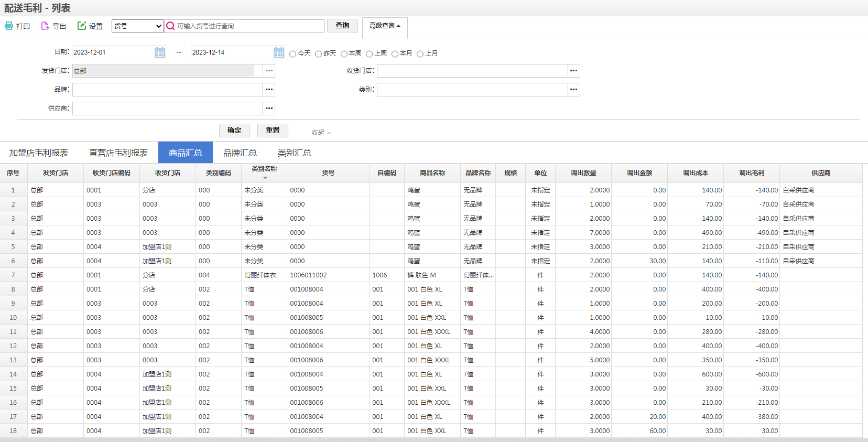This screenshot has width=868, height=442.
Task: Select the 上周 radio option
Action: click(369, 54)
